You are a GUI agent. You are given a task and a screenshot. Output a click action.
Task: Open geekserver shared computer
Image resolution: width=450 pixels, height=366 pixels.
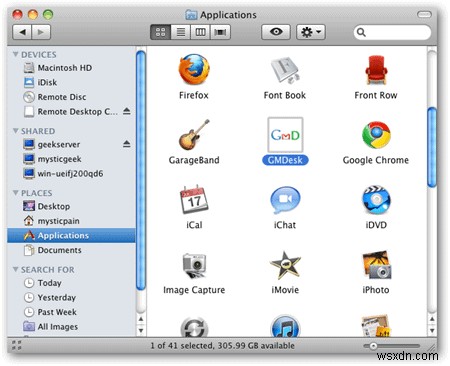click(x=71, y=144)
